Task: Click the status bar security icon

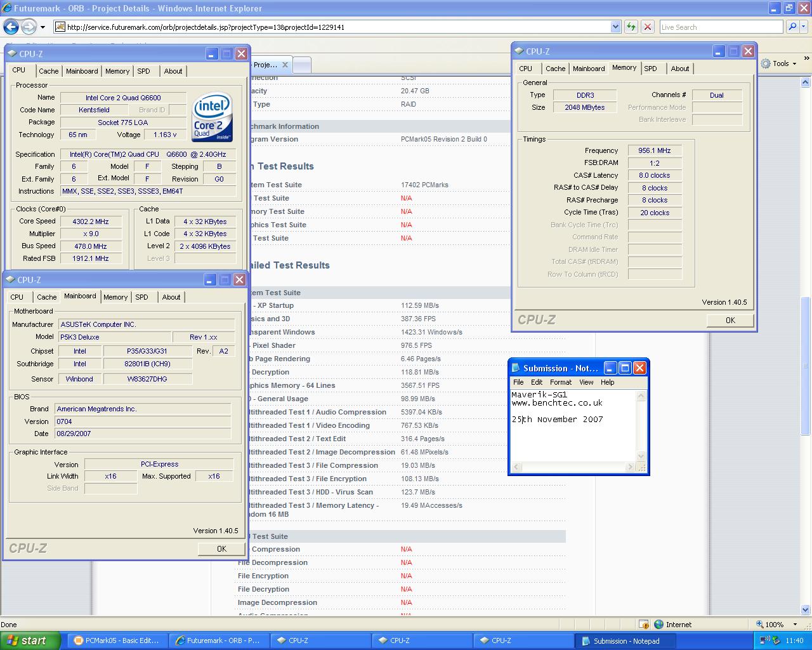Action: (644, 625)
